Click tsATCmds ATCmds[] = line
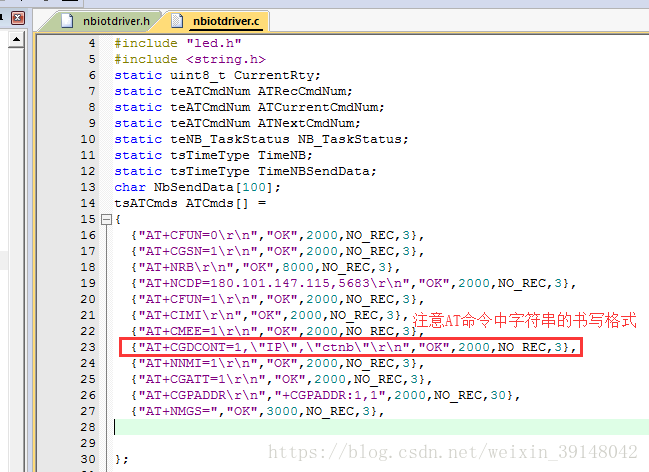This screenshot has height=472, width=649. pyautogui.click(x=190, y=203)
